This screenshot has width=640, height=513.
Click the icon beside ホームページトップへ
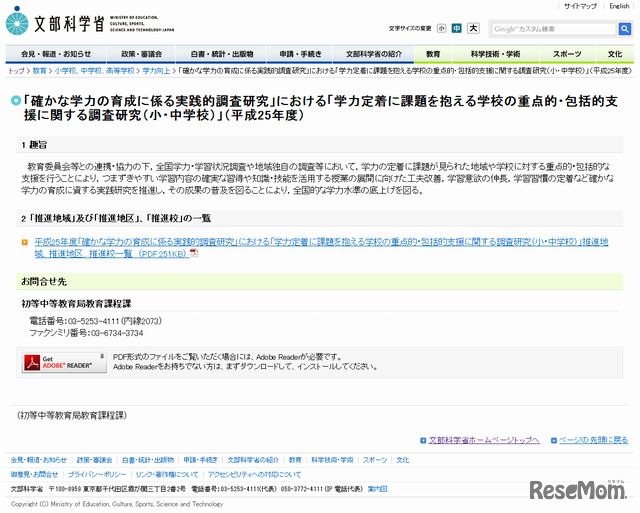423,440
